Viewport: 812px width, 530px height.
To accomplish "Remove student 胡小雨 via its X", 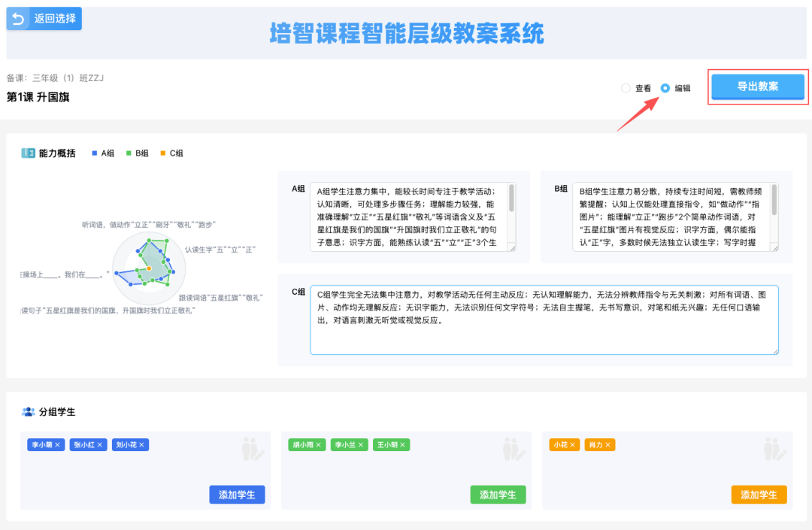I will click(x=319, y=444).
